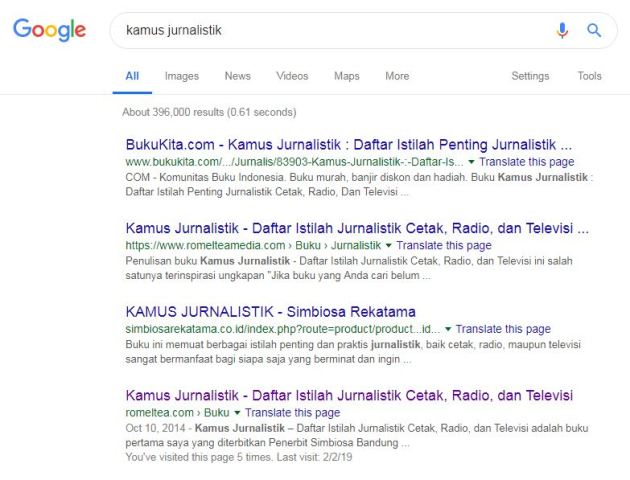Select the Maps tab
630x480 pixels.
346,76
